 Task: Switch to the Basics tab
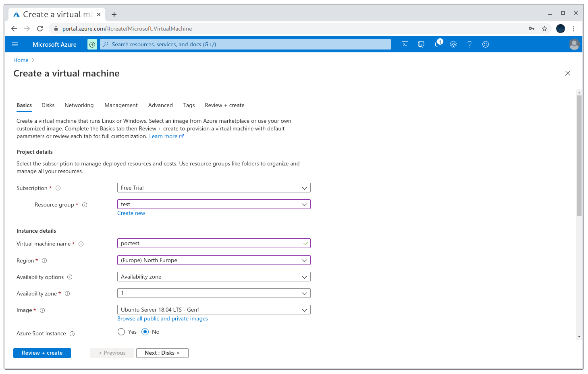(24, 105)
